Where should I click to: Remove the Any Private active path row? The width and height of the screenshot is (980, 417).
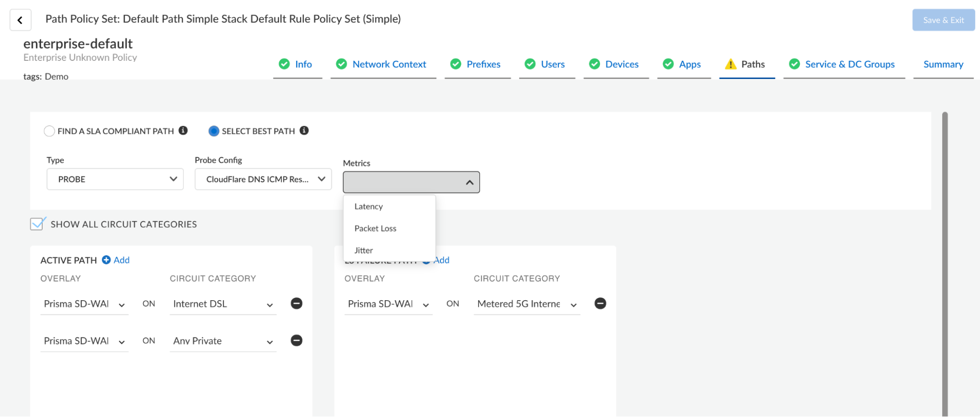click(x=296, y=340)
